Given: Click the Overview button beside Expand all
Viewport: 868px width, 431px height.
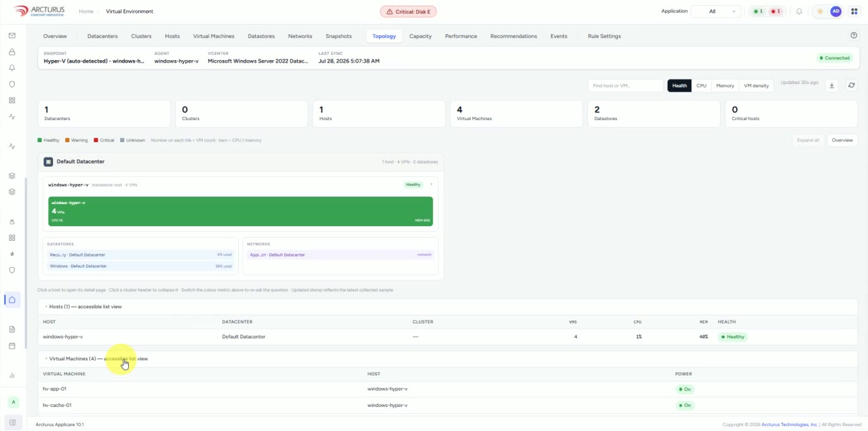Looking at the screenshot, I should 842,140.
